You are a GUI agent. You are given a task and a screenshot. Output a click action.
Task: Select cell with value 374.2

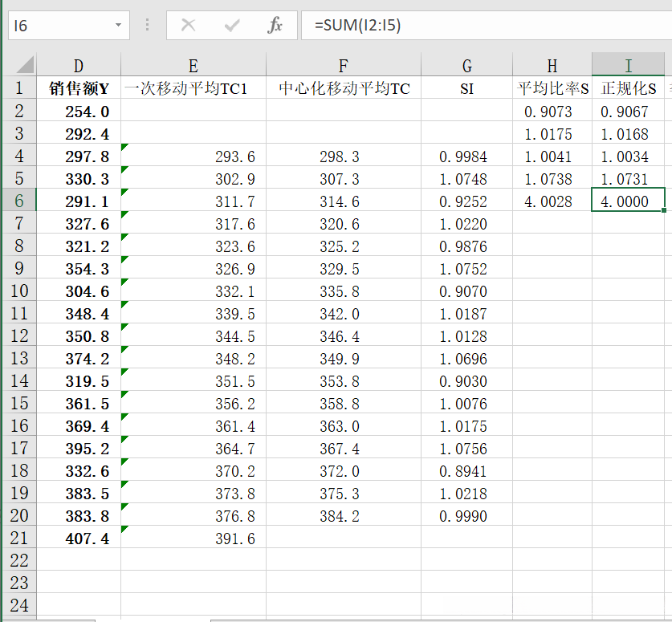click(x=79, y=359)
